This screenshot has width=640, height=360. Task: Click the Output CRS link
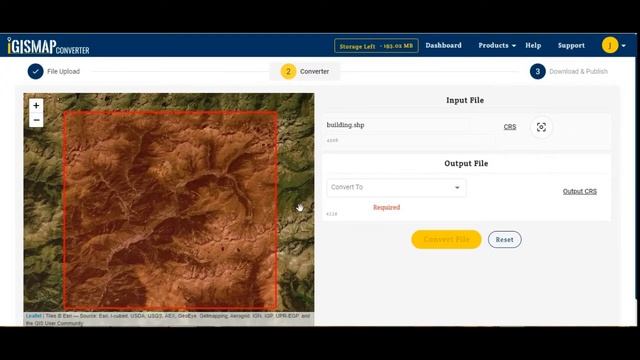click(x=580, y=191)
